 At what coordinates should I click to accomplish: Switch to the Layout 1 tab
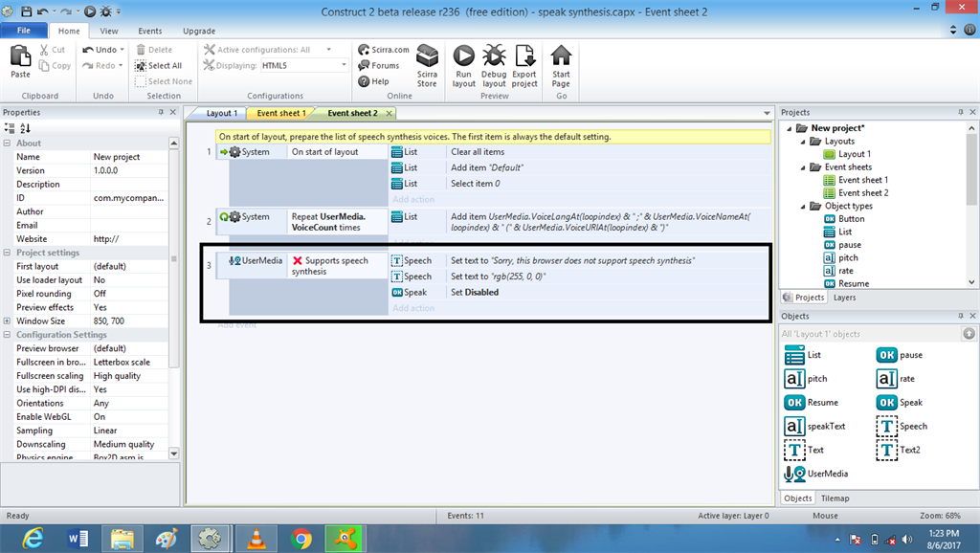221,113
